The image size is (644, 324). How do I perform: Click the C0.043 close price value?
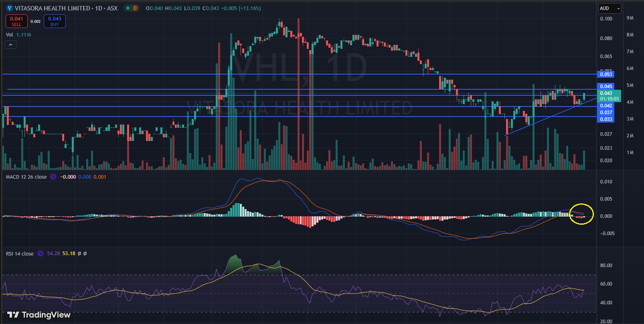[211, 8]
